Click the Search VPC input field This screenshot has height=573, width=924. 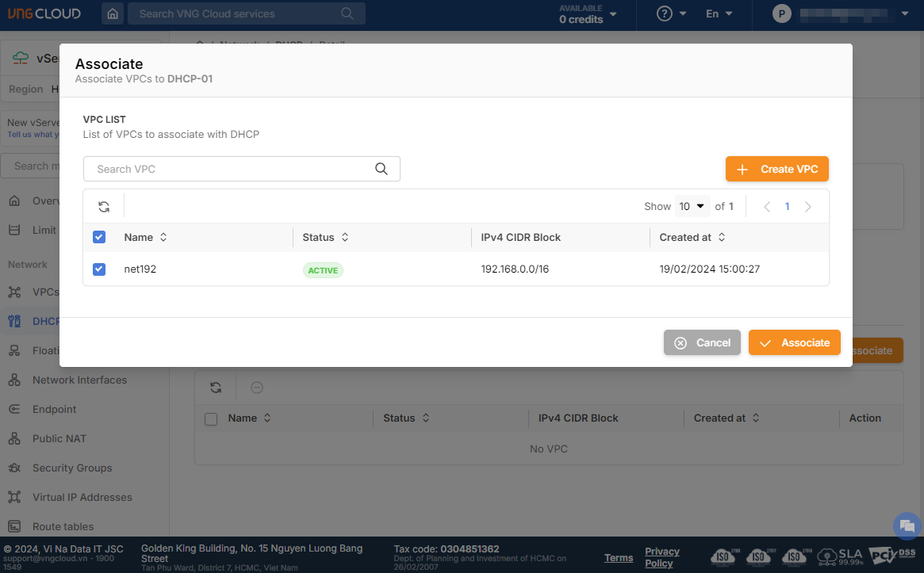[230, 169]
